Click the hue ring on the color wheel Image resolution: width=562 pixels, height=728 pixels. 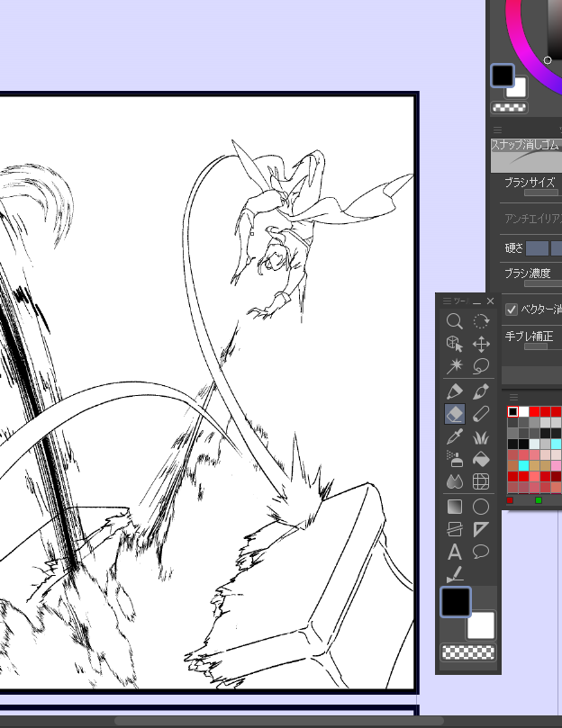click(x=521, y=51)
